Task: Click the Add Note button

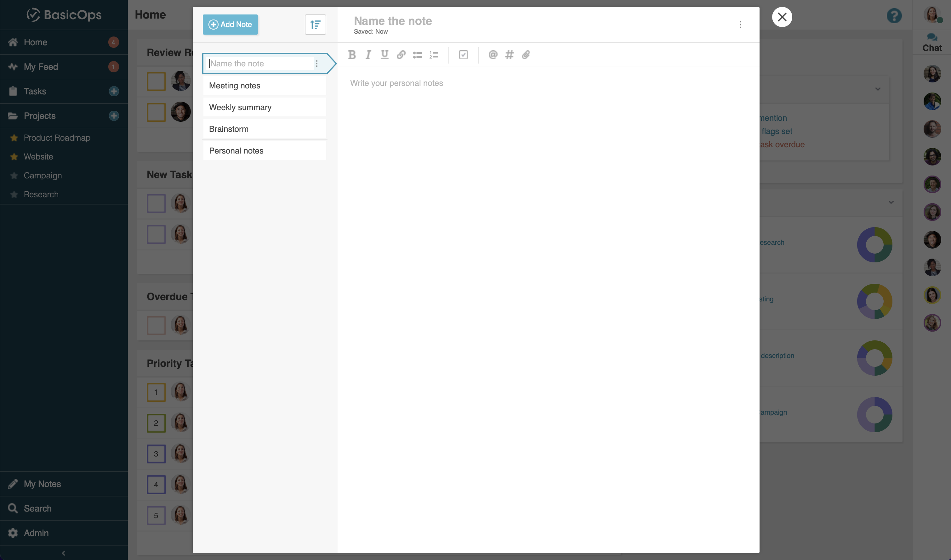Action: [230, 25]
